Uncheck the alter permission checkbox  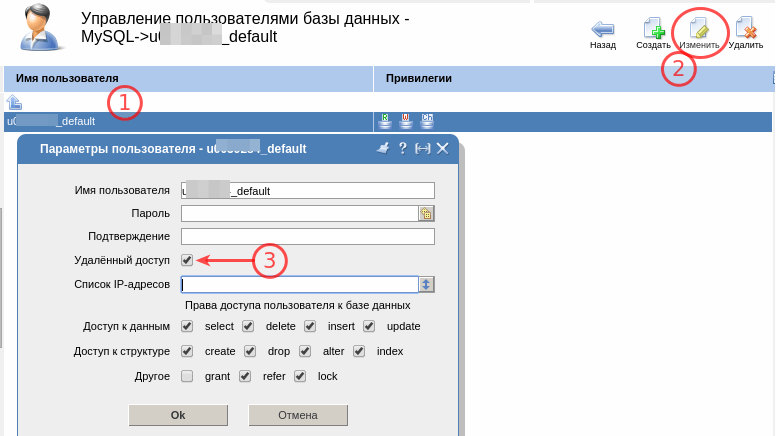coord(305,351)
